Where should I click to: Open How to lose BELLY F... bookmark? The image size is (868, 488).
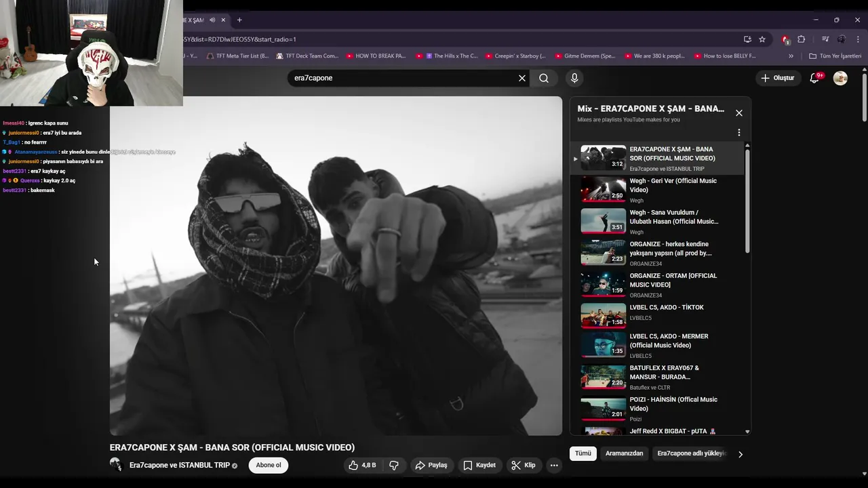(x=724, y=56)
